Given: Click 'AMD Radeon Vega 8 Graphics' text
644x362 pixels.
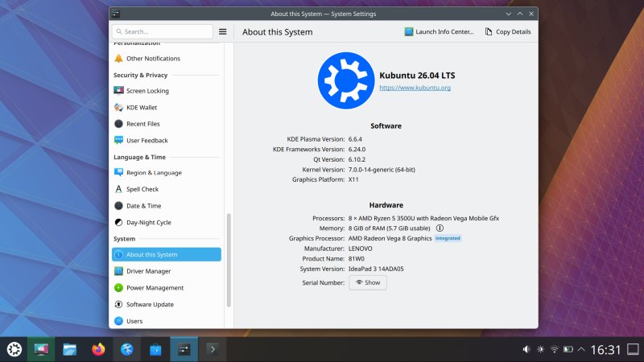Looking at the screenshot, I should pyautogui.click(x=390, y=238).
